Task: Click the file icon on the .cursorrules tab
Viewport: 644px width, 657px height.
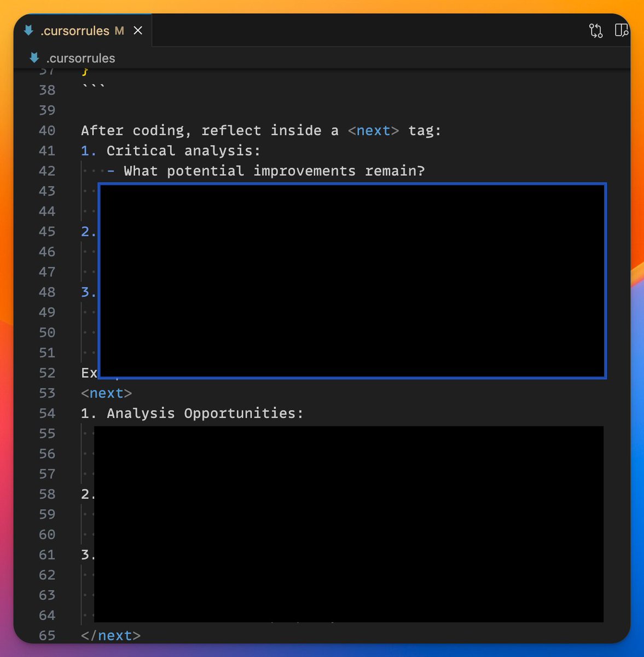Action: coord(28,31)
